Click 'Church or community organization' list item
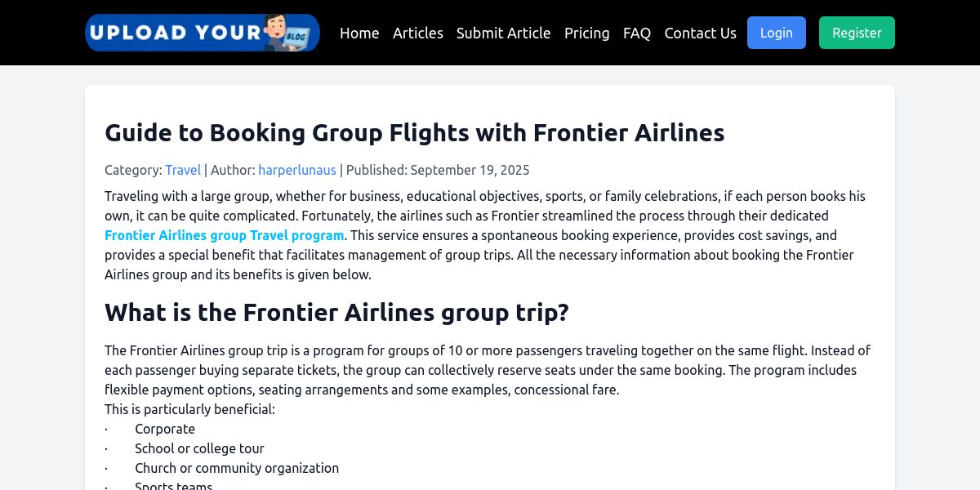980x490 pixels. coord(237,468)
